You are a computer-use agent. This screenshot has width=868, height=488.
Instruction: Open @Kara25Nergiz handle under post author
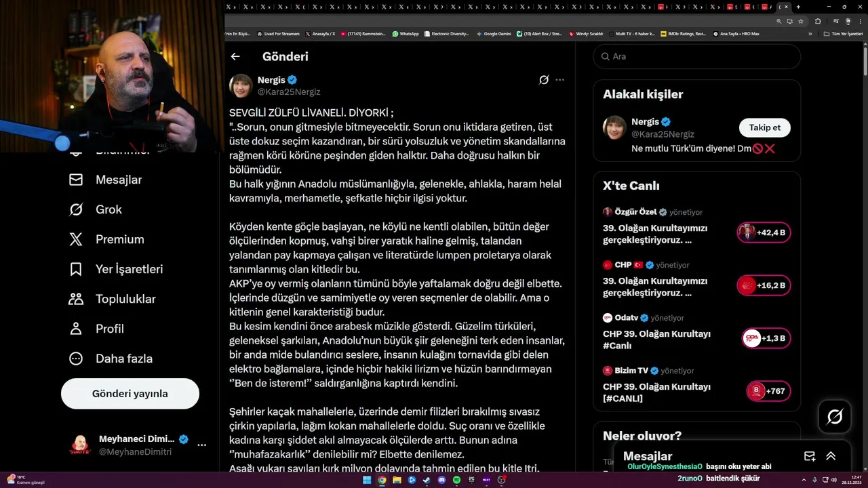click(x=289, y=91)
